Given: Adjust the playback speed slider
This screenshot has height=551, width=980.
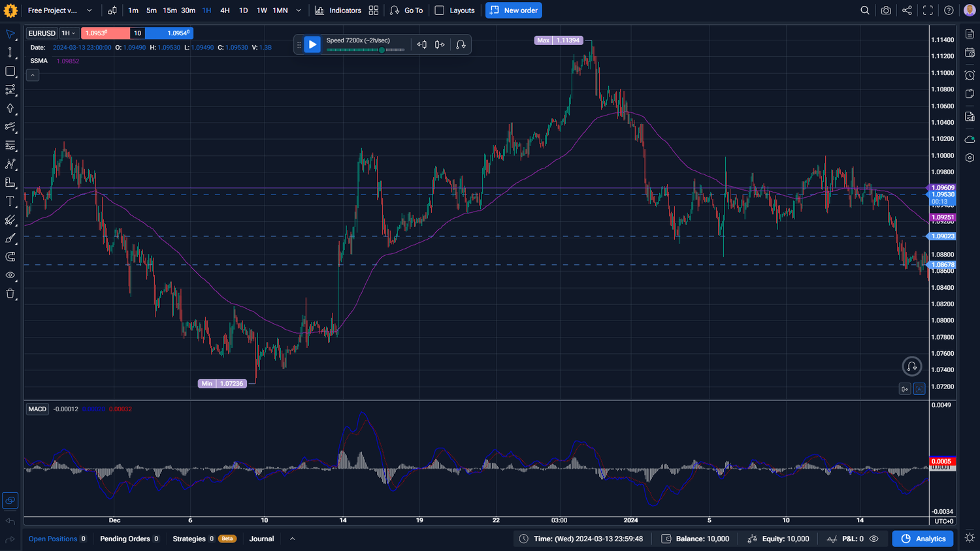Looking at the screenshot, I should click(x=366, y=50).
